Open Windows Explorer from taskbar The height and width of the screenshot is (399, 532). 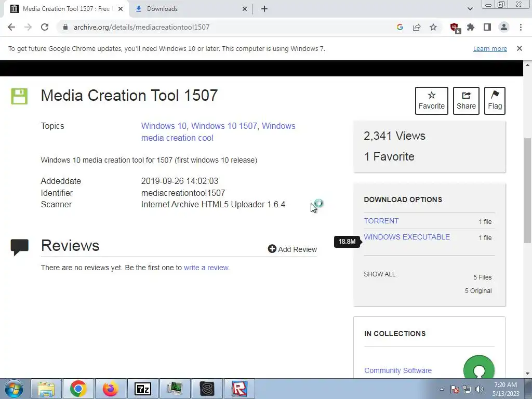click(x=46, y=389)
